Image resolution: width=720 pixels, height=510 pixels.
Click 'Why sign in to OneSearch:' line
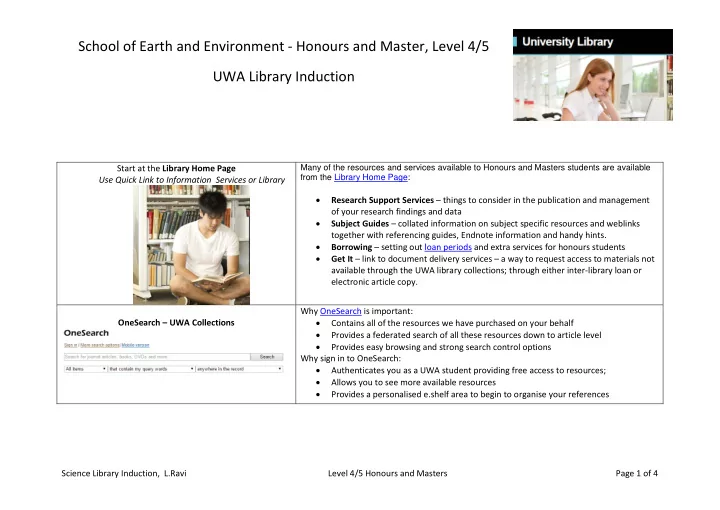[350, 358]
